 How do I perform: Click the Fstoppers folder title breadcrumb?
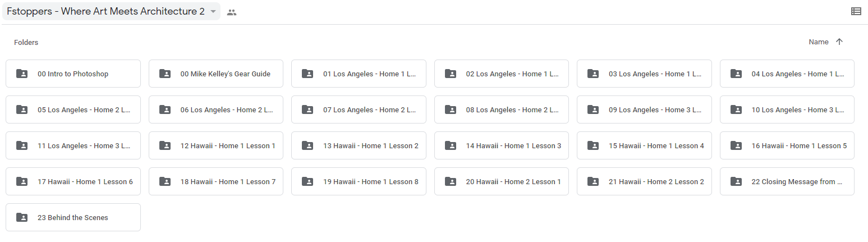pos(105,11)
